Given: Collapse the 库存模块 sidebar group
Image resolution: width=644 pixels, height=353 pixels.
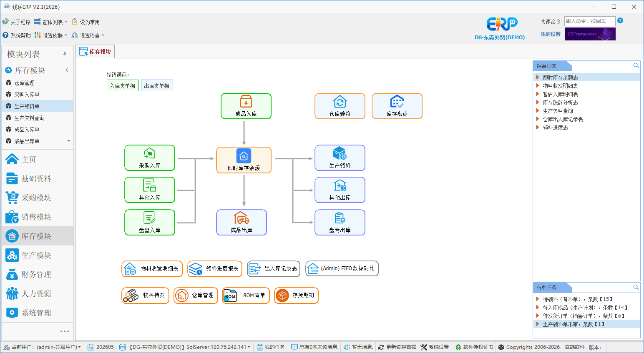Looking at the screenshot, I should 67,70.
